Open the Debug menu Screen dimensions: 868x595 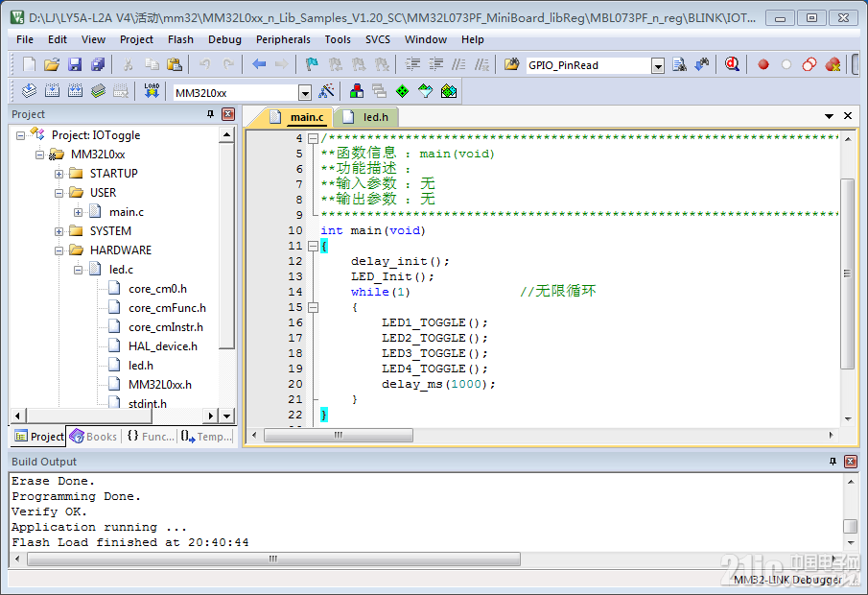(224, 39)
